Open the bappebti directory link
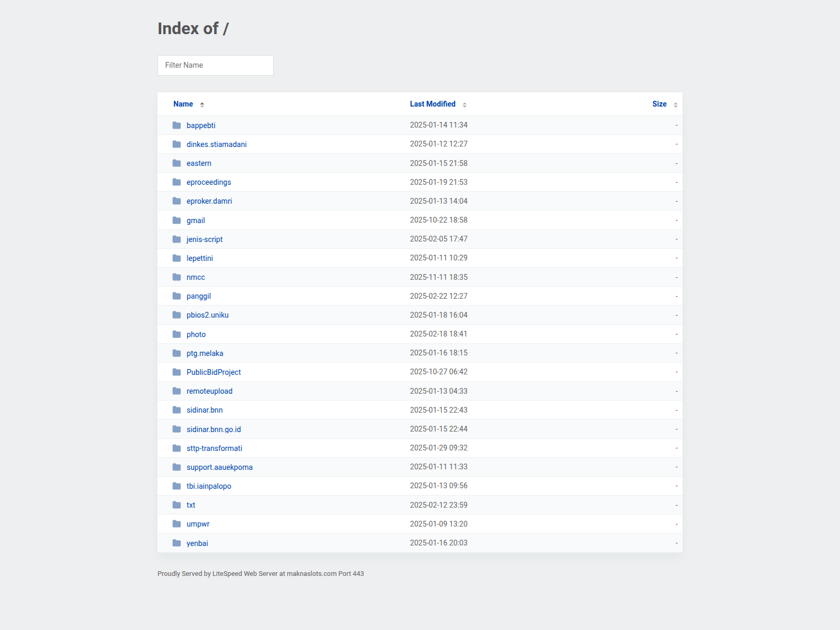 point(201,125)
